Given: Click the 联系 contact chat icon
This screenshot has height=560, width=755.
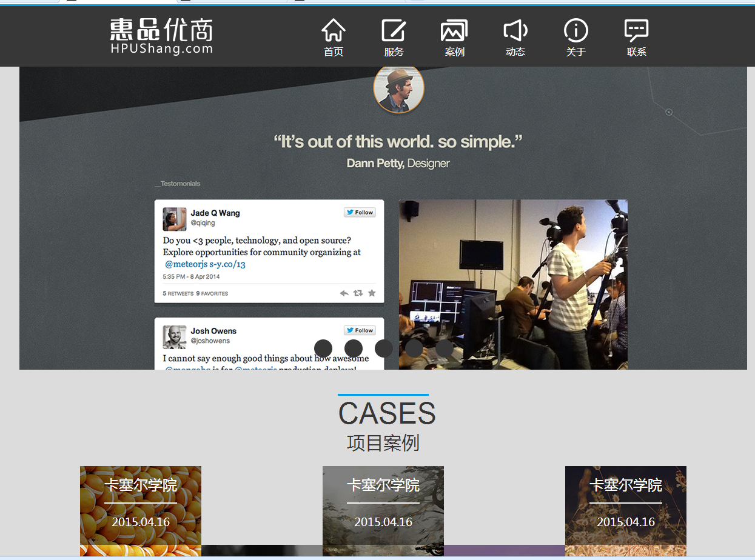Looking at the screenshot, I should tap(636, 32).
